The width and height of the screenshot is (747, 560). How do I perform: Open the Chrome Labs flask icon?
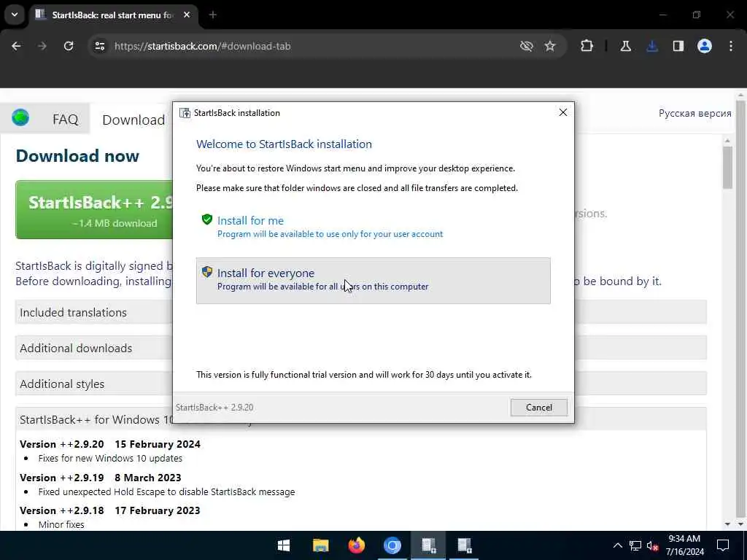pos(625,46)
